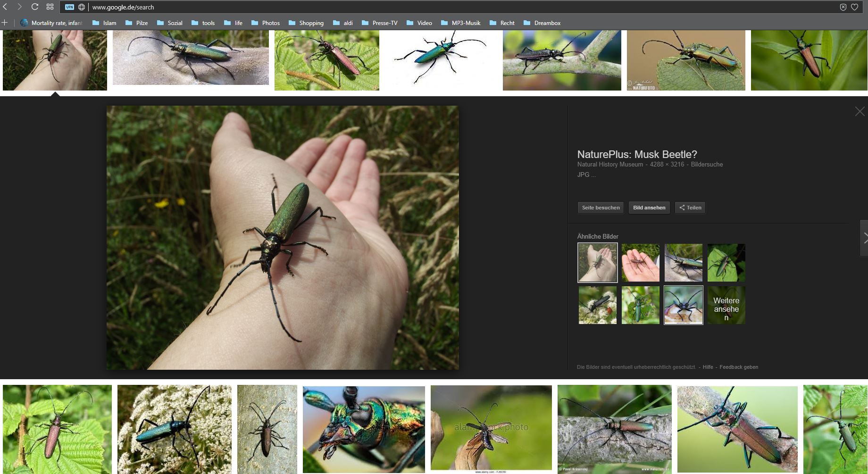Open the Speed Dial grid icon
This screenshot has height=474, width=868.
(x=50, y=7)
